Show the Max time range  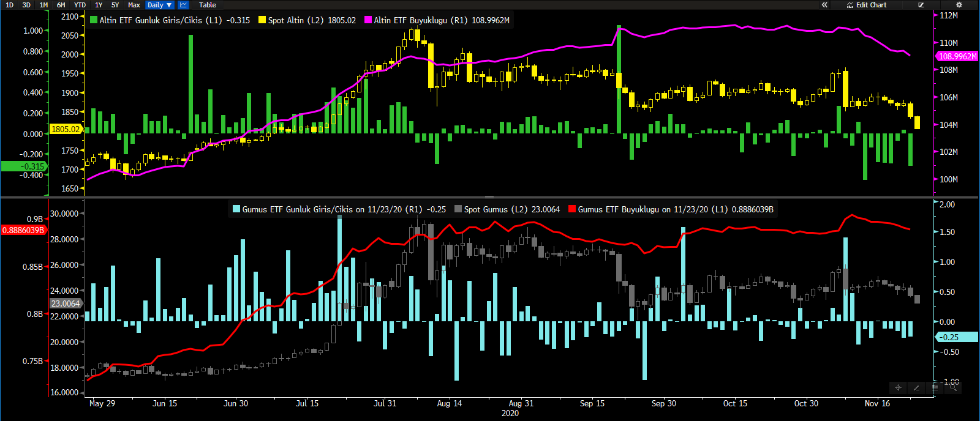[x=134, y=5]
